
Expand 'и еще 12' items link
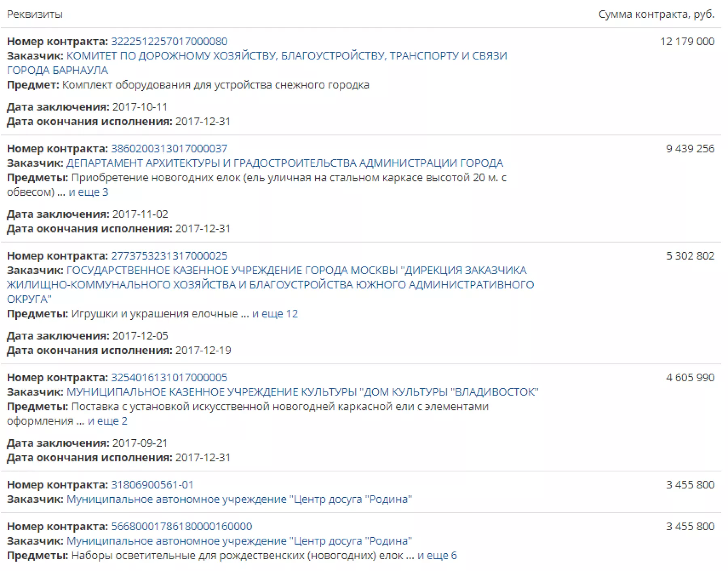pyautogui.click(x=275, y=314)
